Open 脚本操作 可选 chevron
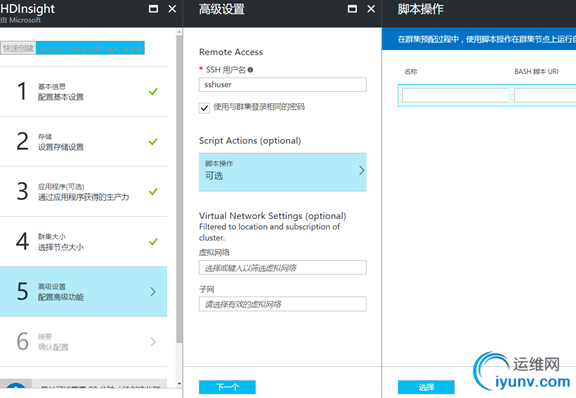Screen dimensions: 576x398 click(361, 171)
